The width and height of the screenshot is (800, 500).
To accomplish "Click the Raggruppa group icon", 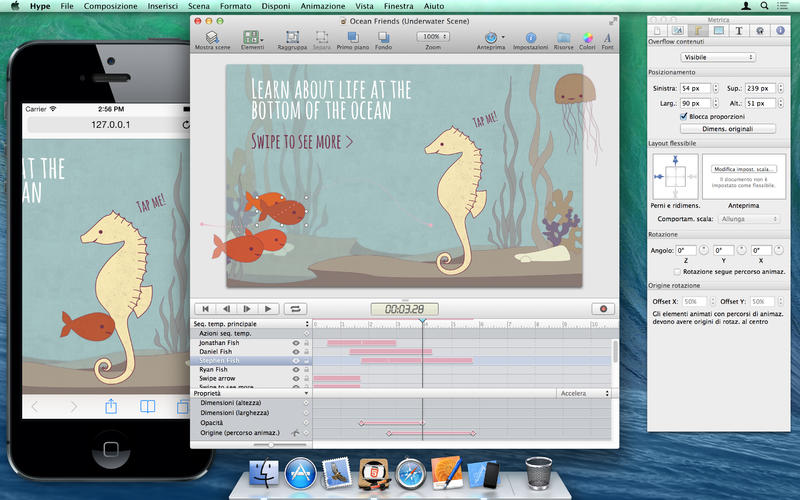I will click(292, 37).
